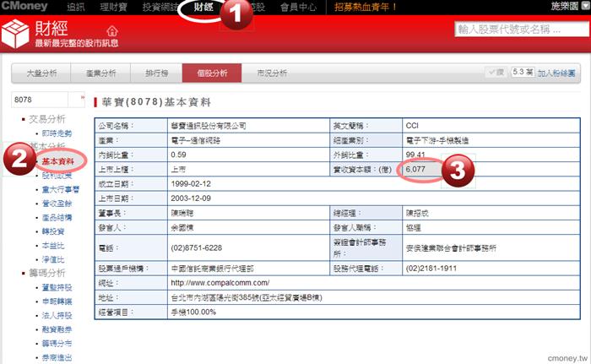This screenshot has width=591, height=364.
Task: Click listing date 2003-12-09
Action: click(191, 198)
